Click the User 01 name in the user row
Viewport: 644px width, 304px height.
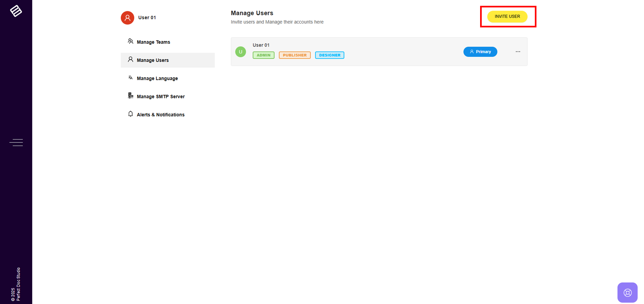point(261,45)
